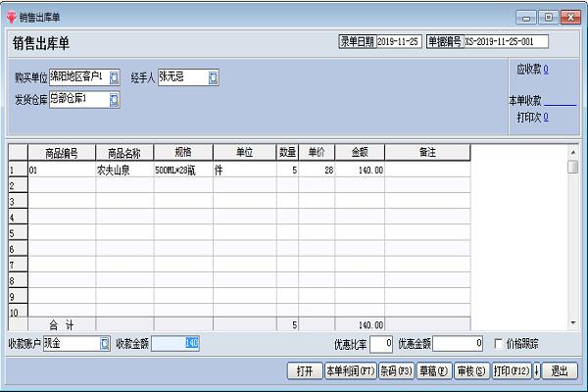Click the 优惠金额 input field

[x=458, y=344]
